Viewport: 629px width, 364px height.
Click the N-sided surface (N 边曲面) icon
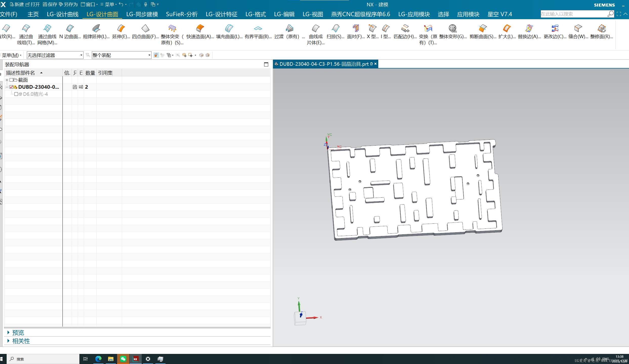70,29
